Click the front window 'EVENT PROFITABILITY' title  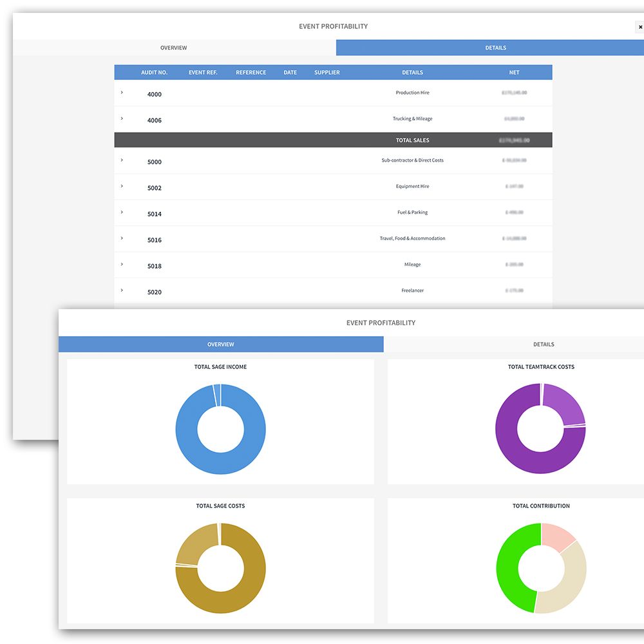coord(381,323)
